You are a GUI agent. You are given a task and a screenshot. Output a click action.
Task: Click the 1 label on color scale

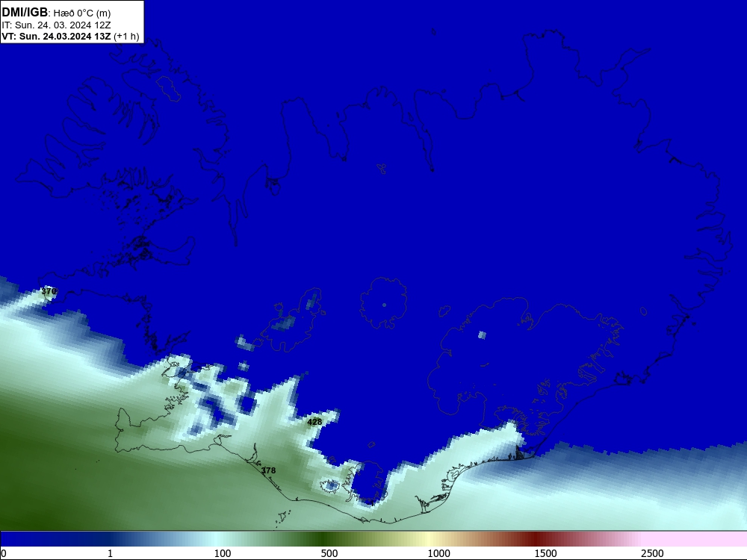110,553
